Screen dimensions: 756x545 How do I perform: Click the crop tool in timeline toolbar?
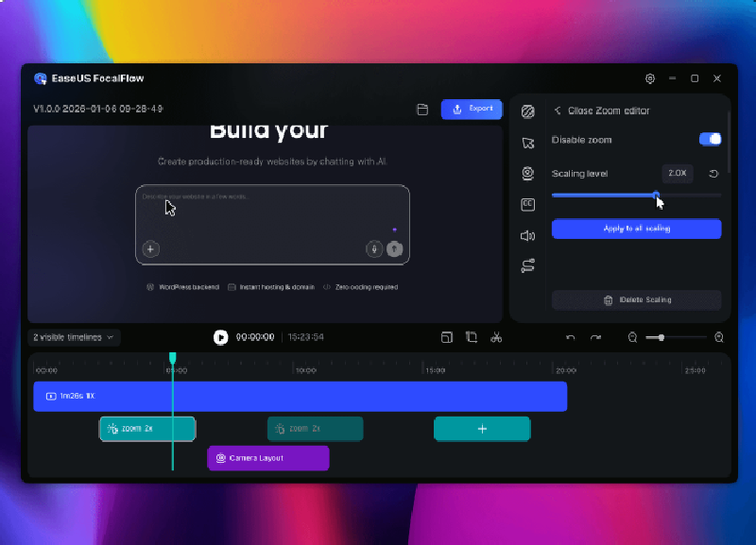pos(471,337)
